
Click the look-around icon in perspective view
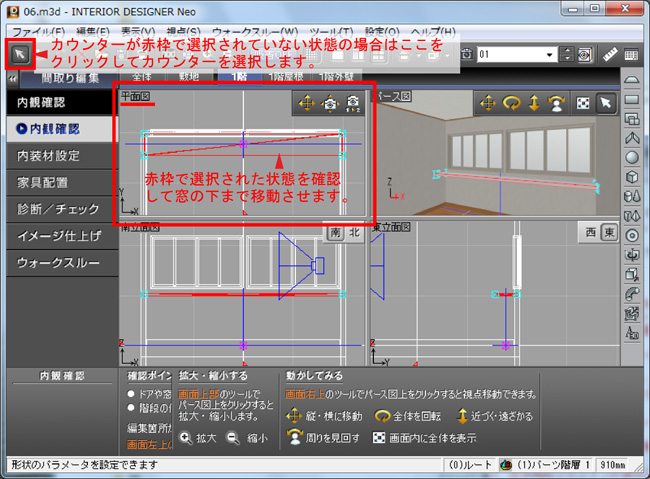pyautogui.click(x=559, y=103)
